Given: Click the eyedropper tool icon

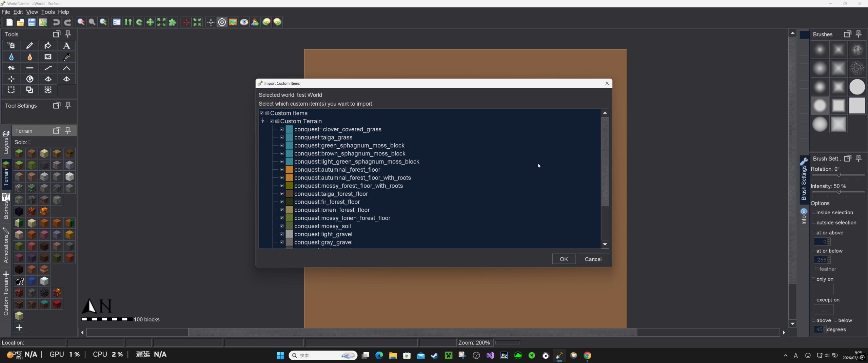Looking at the screenshot, I should click(66, 57).
